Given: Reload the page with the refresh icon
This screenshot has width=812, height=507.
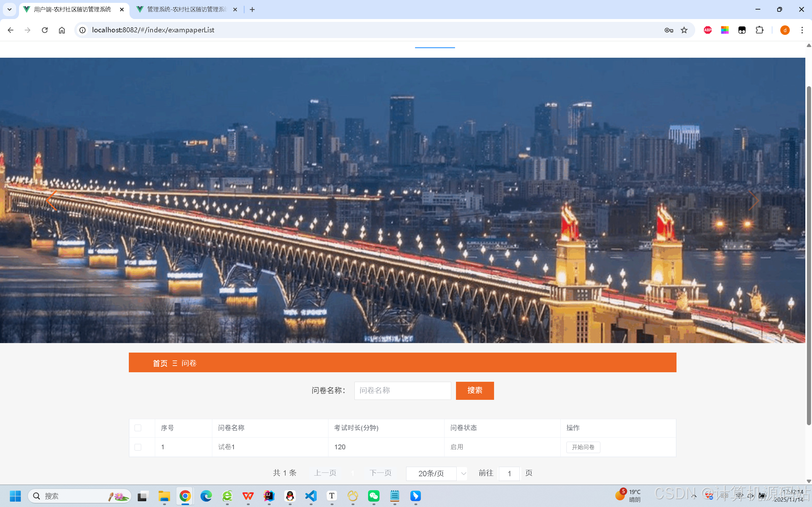Looking at the screenshot, I should (45, 30).
